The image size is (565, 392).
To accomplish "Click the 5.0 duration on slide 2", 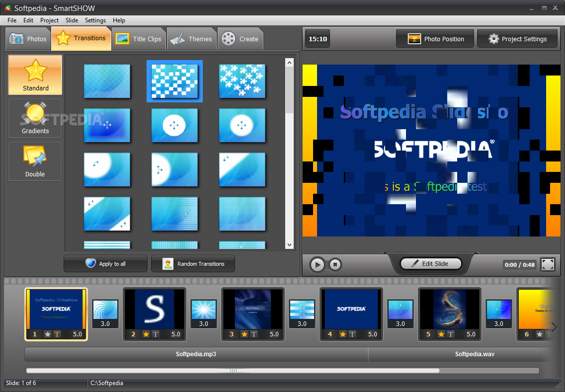I will click(x=176, y=334).
